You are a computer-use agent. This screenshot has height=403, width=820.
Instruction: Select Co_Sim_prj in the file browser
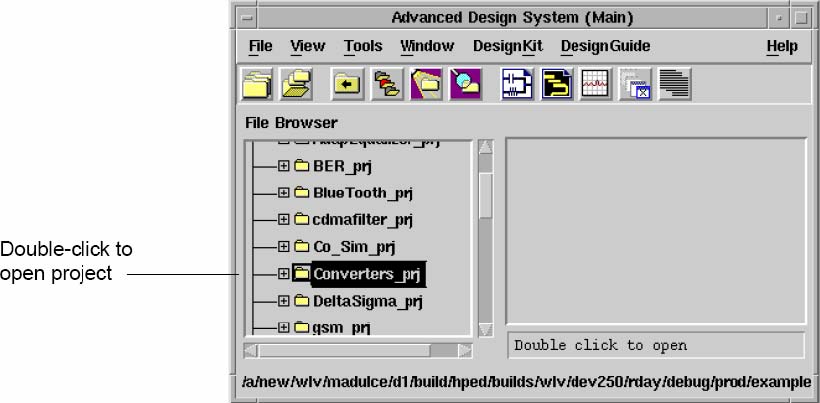[x=355, y=246]
